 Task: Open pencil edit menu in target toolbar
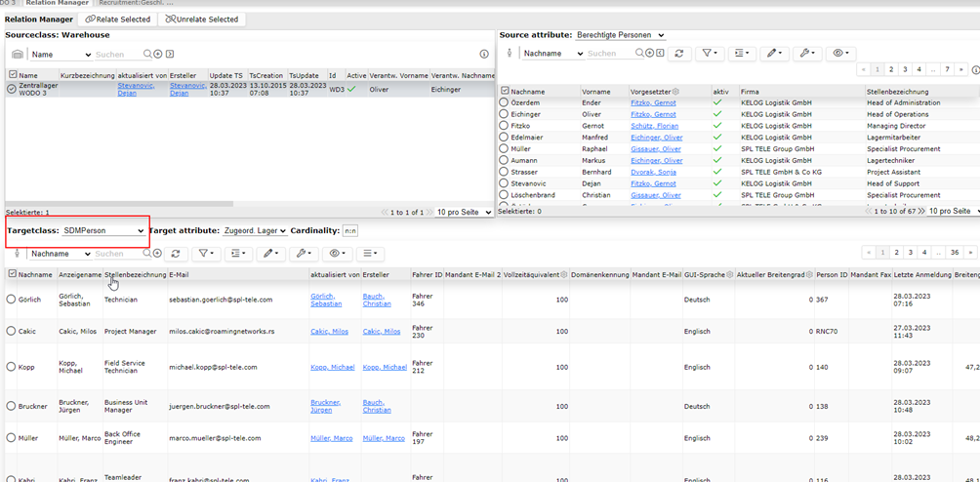pos(271,254)
